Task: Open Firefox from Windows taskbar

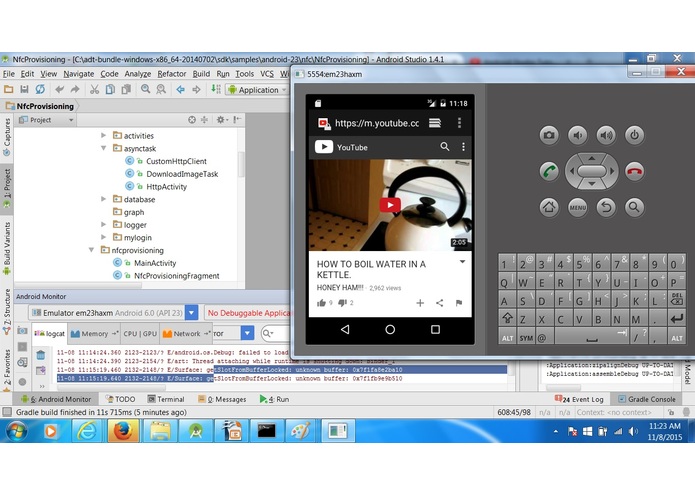Action: 123,431
